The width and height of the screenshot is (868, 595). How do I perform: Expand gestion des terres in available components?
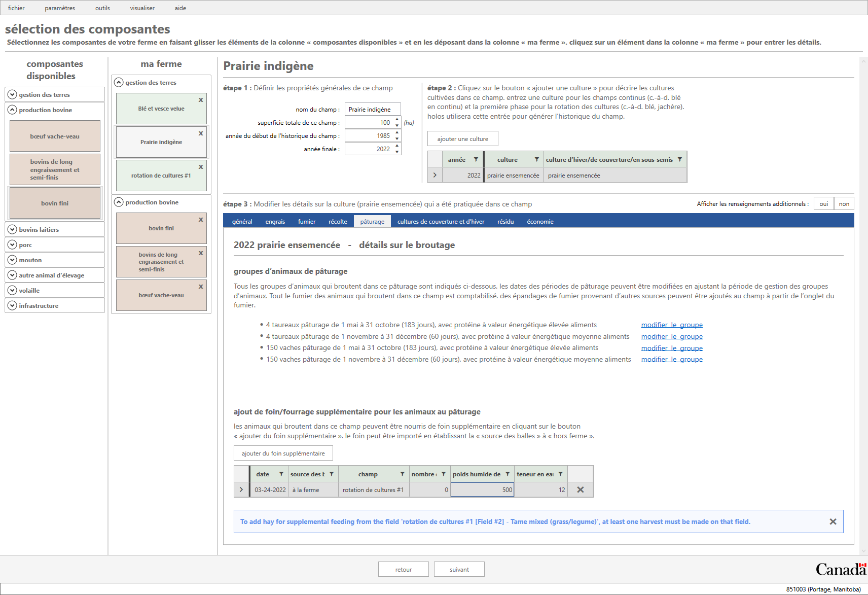pyautogui.click(x=12, y=94)
